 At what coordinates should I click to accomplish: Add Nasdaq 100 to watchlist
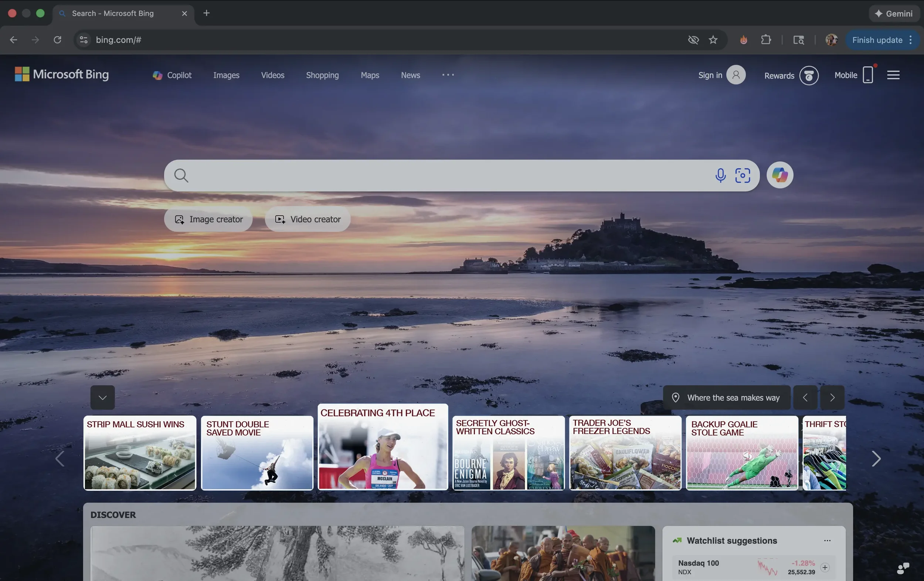point(825,567)
